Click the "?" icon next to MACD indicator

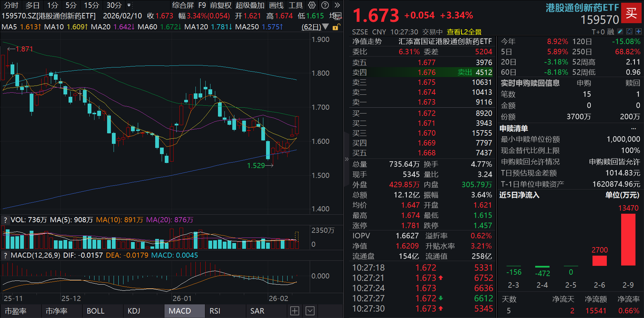5,255
